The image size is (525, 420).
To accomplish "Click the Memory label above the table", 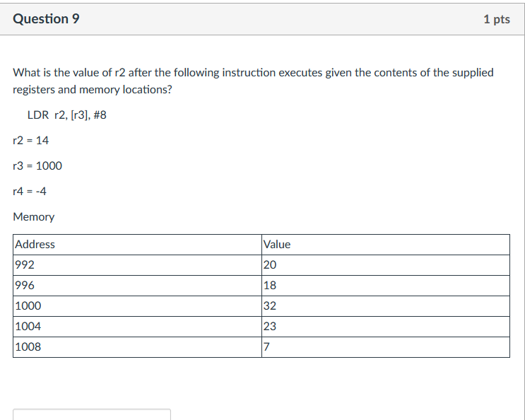I will 34,216.
